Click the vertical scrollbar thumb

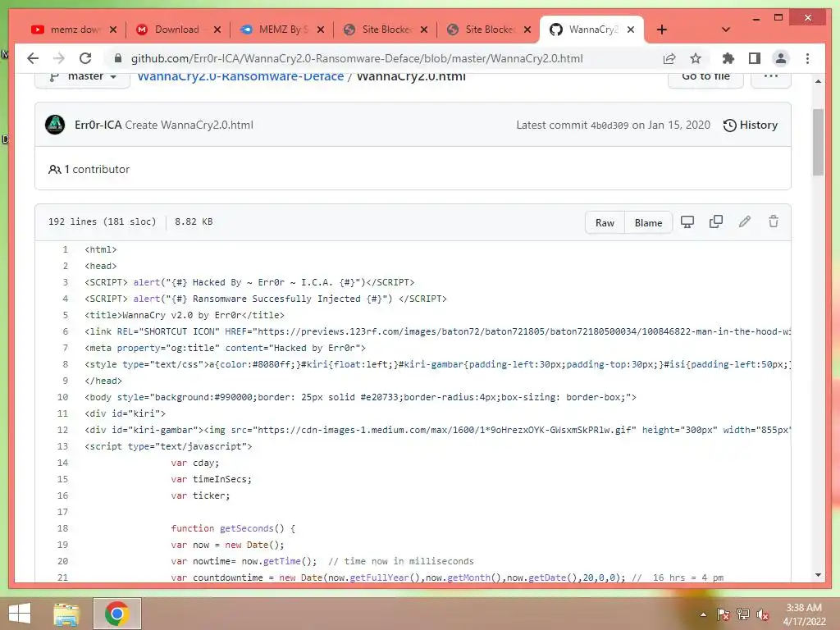tap(818, 142)
